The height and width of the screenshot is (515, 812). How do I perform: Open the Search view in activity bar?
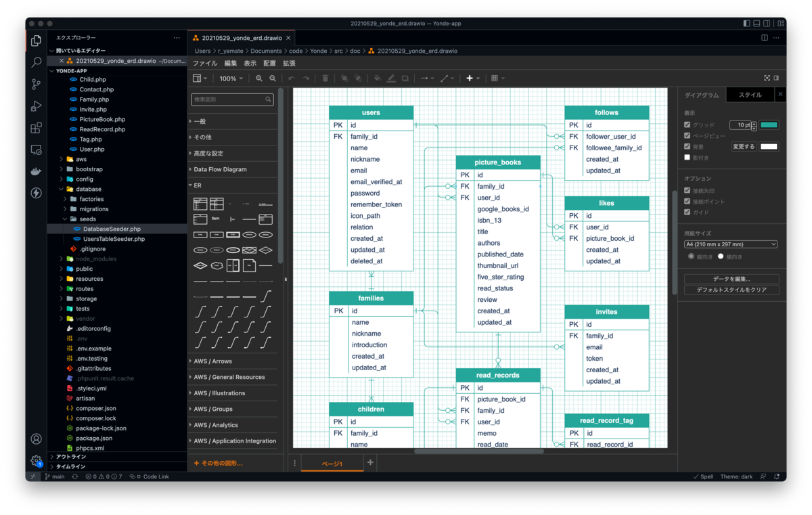(x=37, y=62)
